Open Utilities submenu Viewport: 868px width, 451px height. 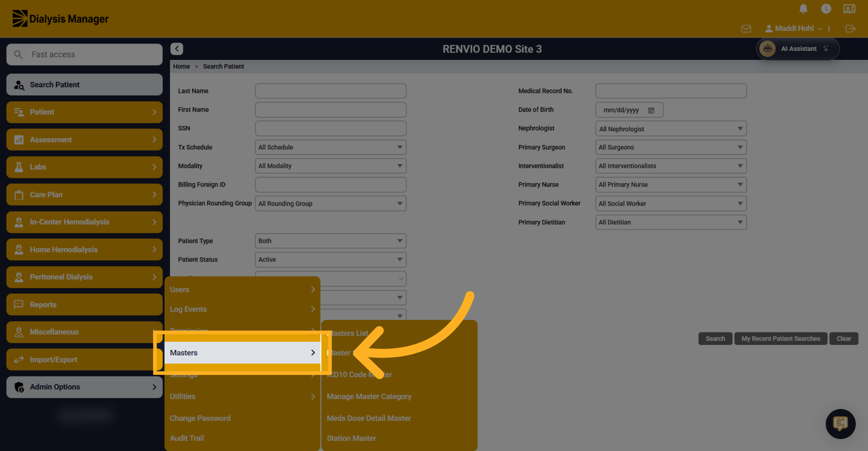[x=242, y=396]
